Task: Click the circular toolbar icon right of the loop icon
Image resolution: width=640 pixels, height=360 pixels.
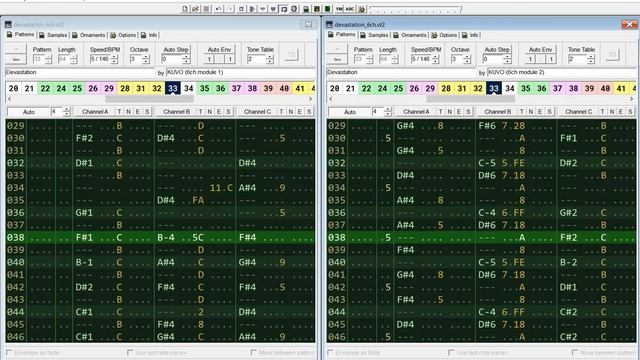Action: click(x=294, y=9)
